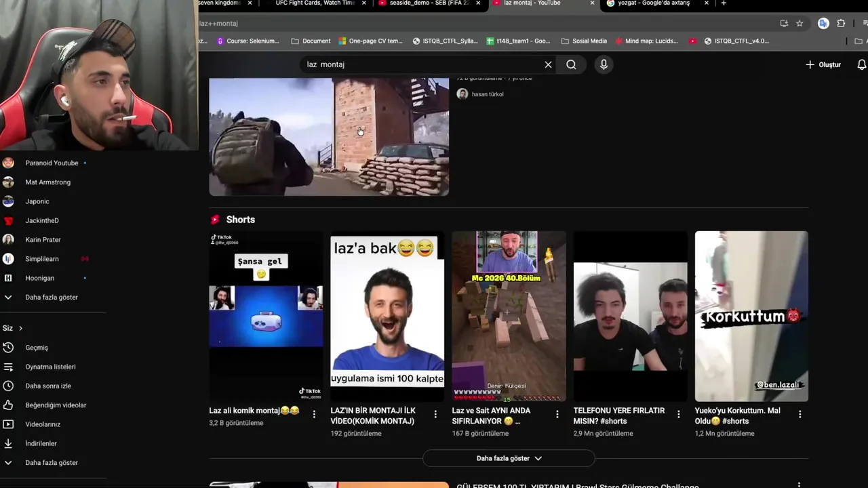Open the TELEFONU YERE FIRLATIR MISIN short
The width and height of the screenshot is (868, 488).
point(630,316)
